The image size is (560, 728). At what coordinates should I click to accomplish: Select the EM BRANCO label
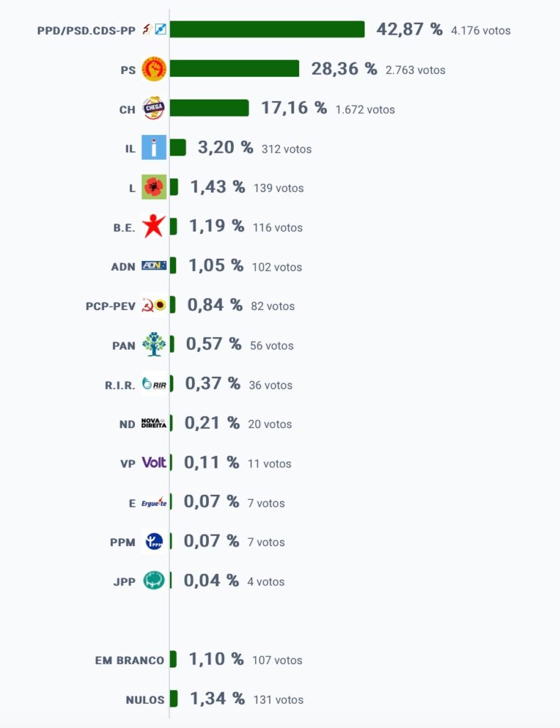coord(129,660)
